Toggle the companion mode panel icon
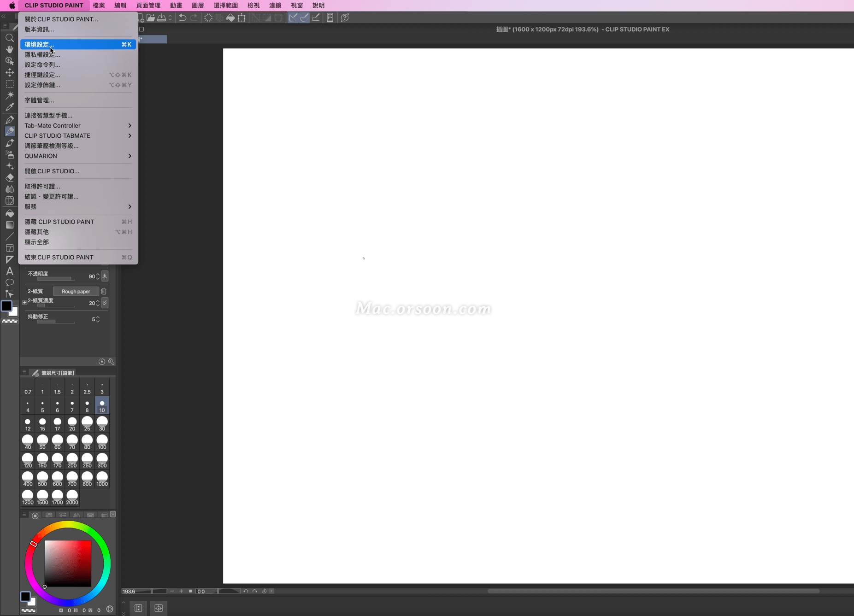Viewport: 854px width, 616px height. click(330, 18)
